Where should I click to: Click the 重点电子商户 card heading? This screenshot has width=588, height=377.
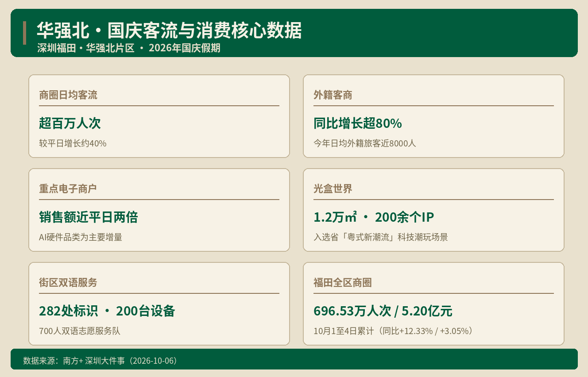(x=68, y=189)
